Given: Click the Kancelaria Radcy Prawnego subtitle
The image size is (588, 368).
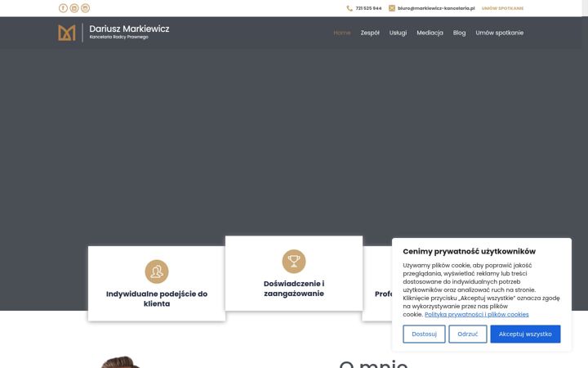Looking at the screenshot, I should [119, 37].
